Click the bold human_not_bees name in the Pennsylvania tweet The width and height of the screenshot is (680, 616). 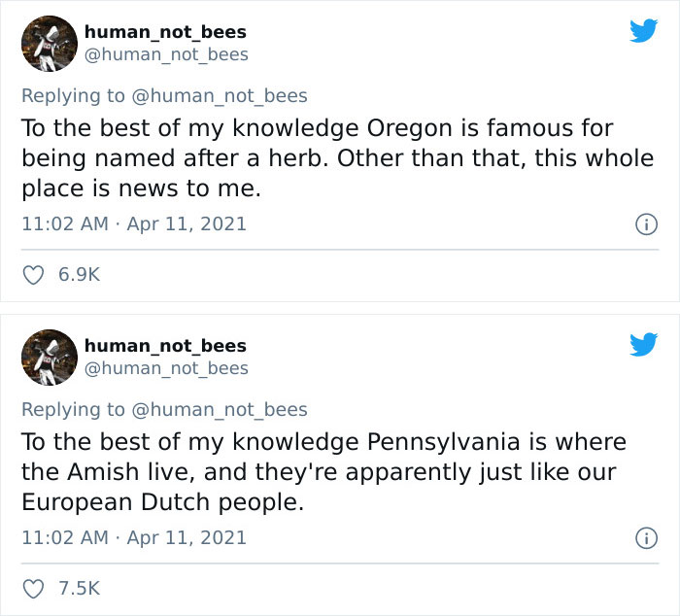pos(165,346)
